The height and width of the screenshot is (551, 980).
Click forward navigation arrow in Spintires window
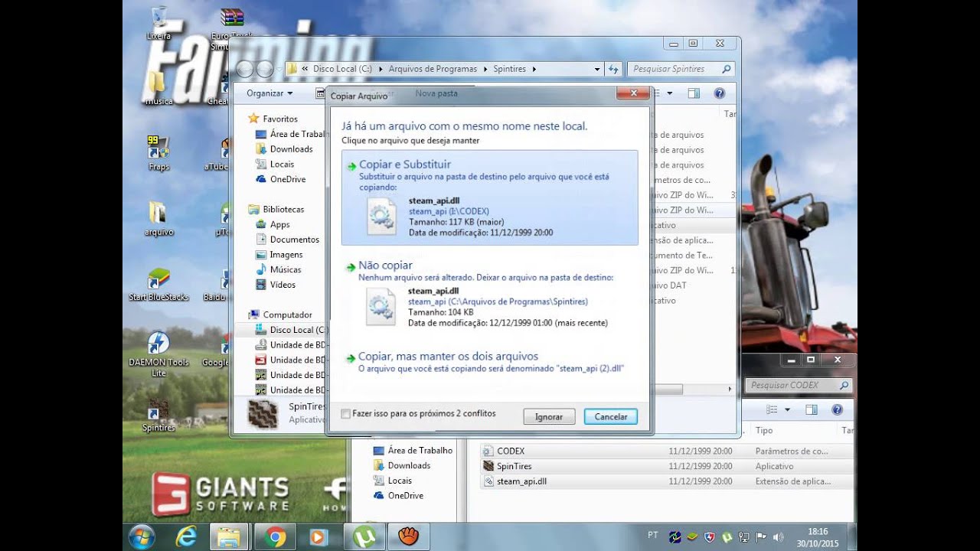click(x=265, y=70)
